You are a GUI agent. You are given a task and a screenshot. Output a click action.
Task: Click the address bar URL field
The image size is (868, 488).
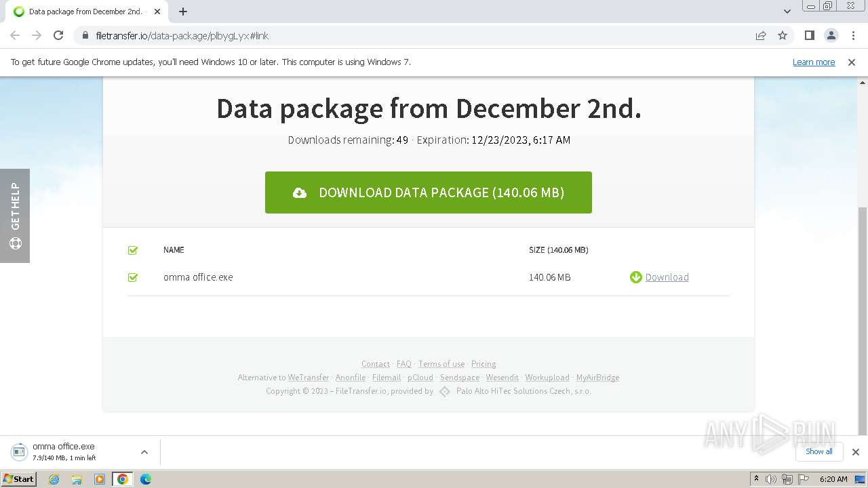coord(407,35)
